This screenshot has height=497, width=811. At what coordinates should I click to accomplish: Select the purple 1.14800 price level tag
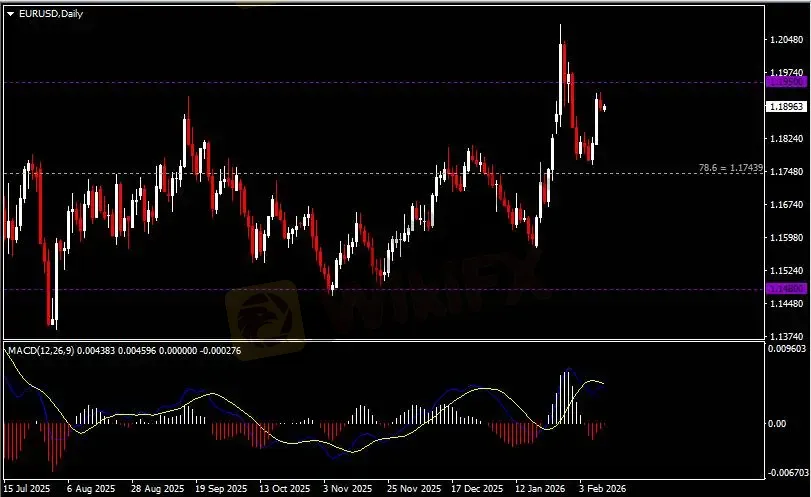786,288
